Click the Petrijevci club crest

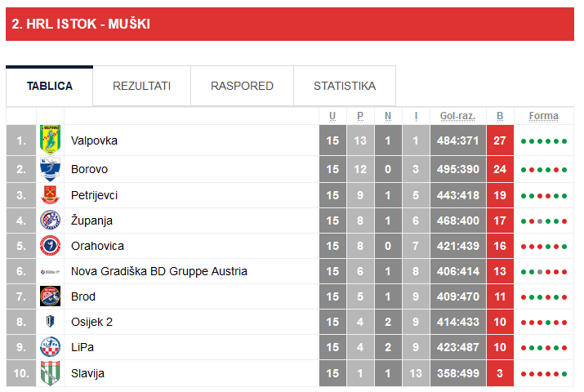[50, 195]
